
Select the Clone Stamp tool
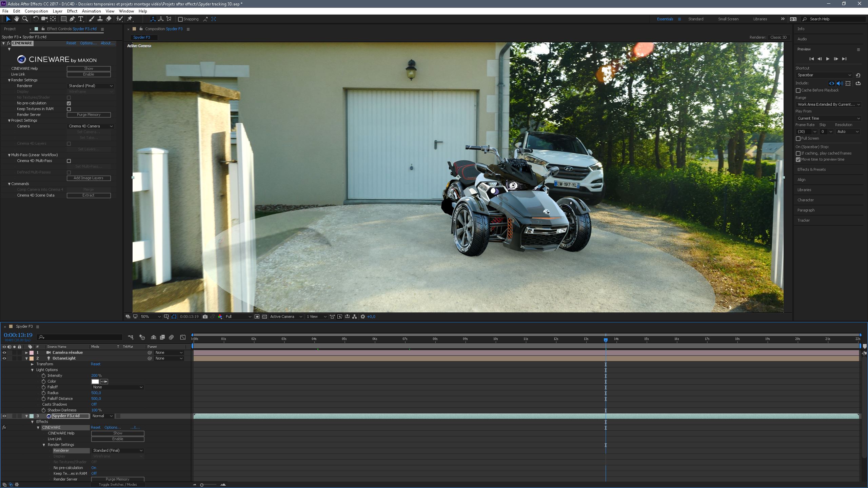click(x=100, y=19)
